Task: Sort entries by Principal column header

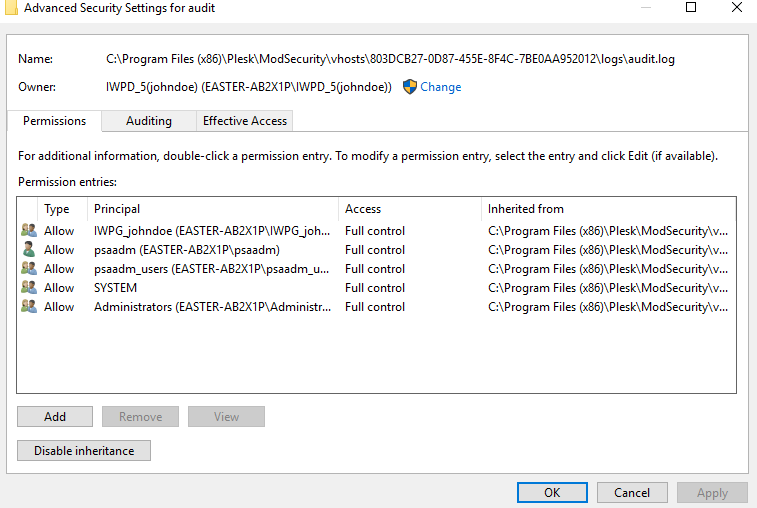Action: coord(213,209)
